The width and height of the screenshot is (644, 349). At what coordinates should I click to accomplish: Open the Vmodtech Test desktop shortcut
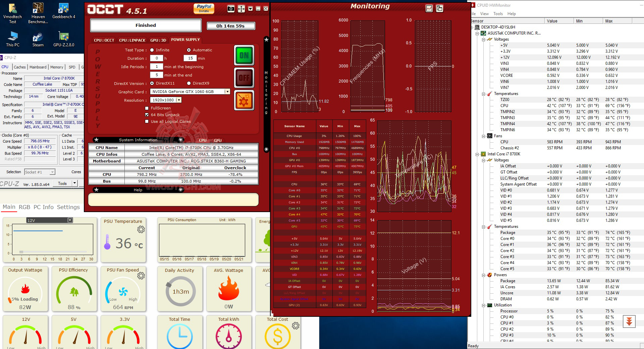12,13
